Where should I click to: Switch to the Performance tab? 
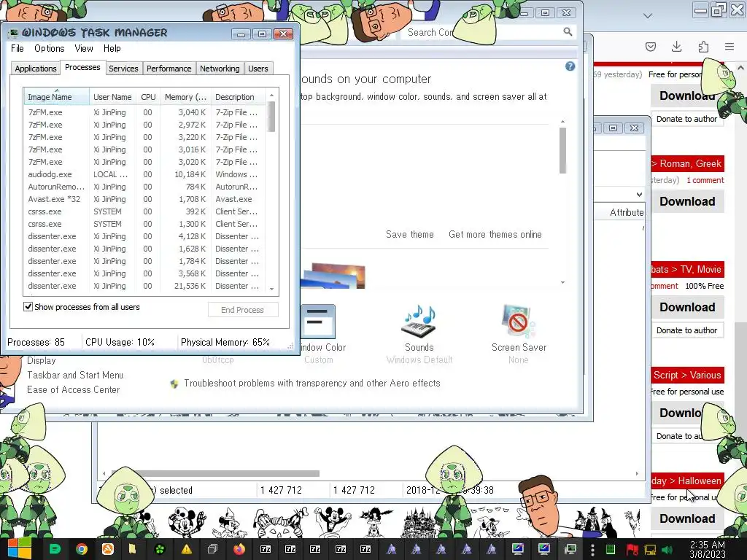(x=169, y=69)
